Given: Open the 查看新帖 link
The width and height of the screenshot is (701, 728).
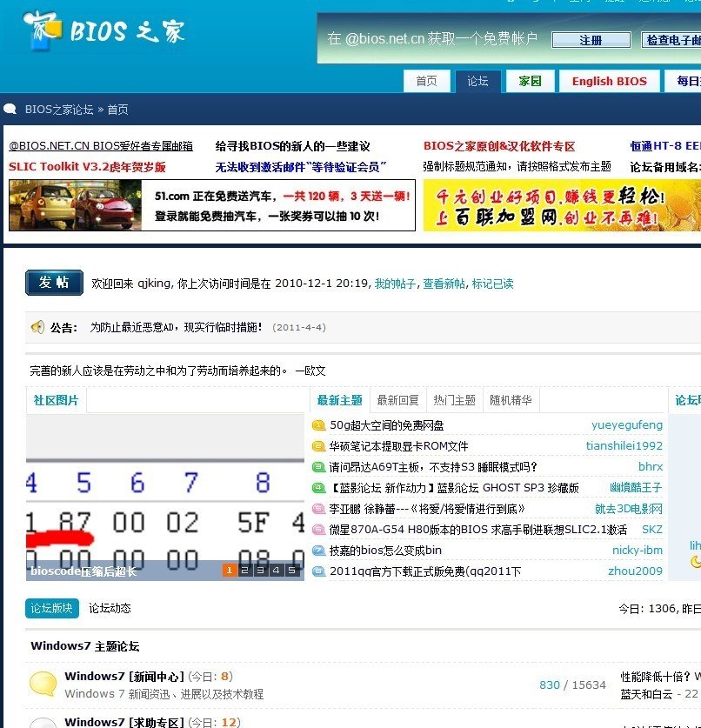Looking at the screenshot, I should [444, 284].
